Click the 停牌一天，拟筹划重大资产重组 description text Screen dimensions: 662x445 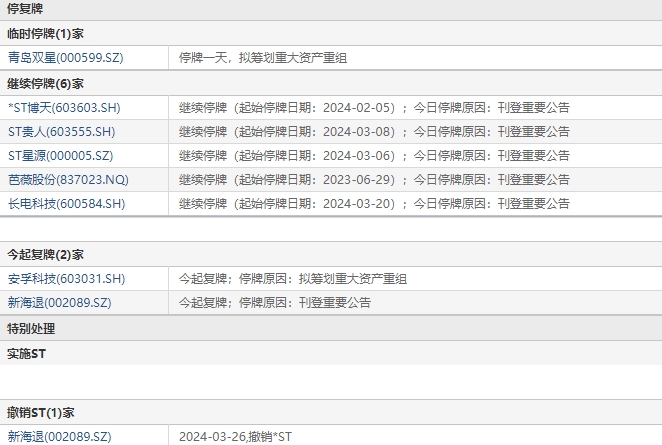coord(263,58)
